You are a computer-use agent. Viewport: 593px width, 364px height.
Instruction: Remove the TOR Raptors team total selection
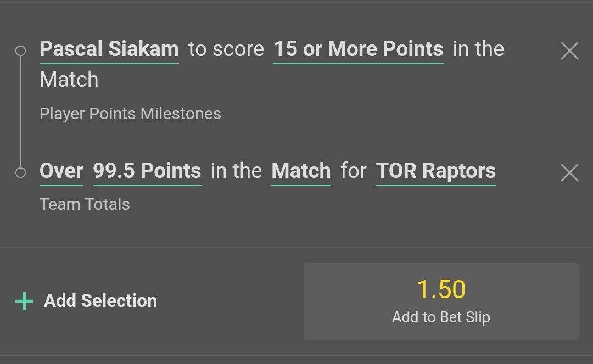pyautogui.click(x=569, y=173)
